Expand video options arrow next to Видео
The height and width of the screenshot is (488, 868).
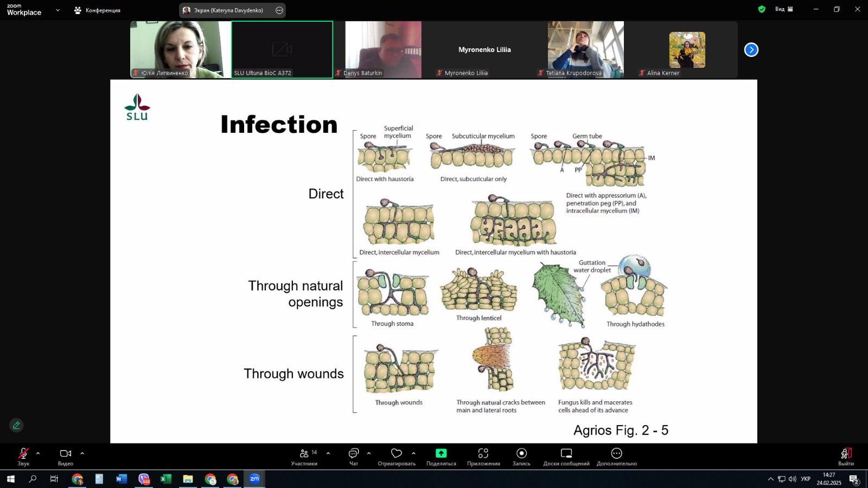(x=82, y=453)
